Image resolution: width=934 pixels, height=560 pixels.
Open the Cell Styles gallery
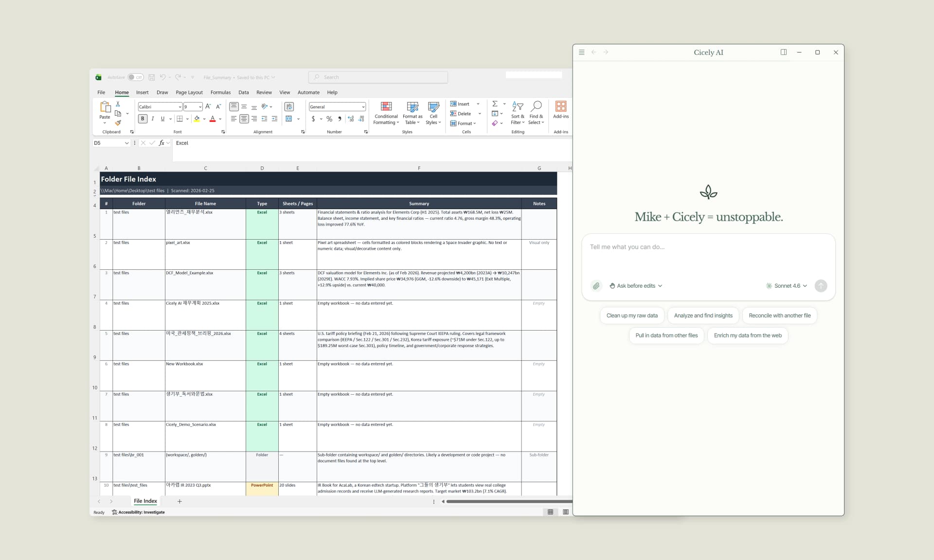click(x=432, y=113)
